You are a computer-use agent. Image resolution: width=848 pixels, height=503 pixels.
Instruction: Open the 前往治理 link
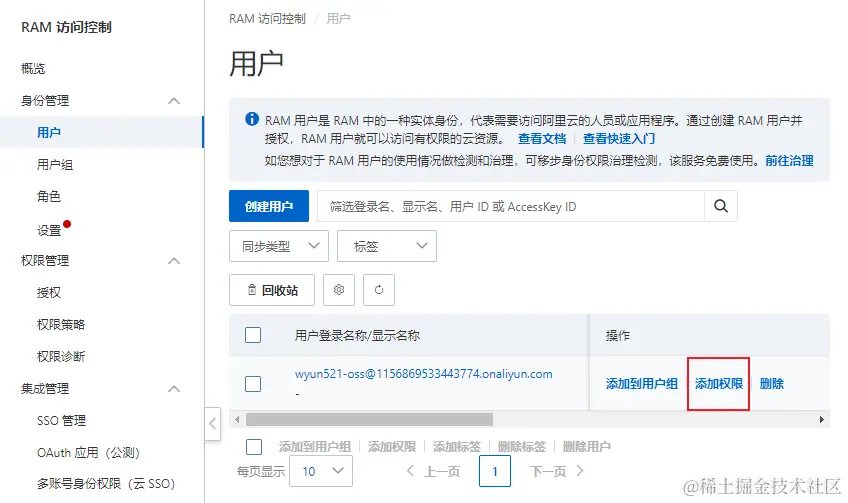coord(789,161)
